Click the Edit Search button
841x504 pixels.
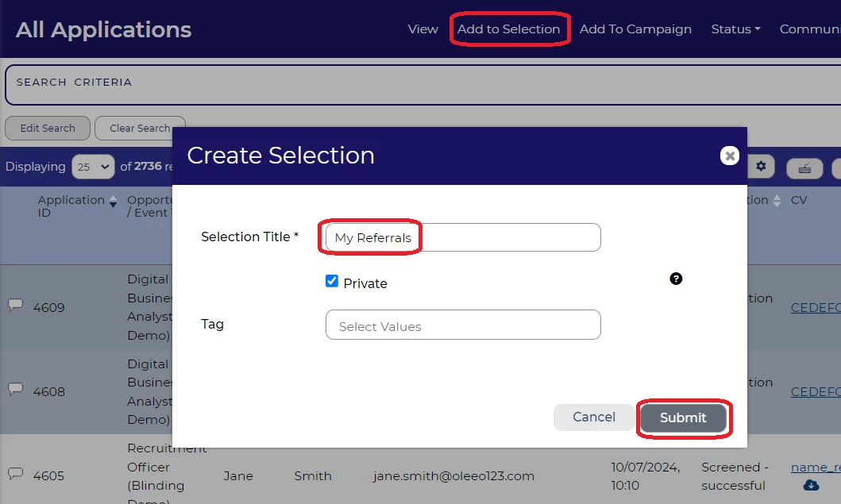(48, 129)
